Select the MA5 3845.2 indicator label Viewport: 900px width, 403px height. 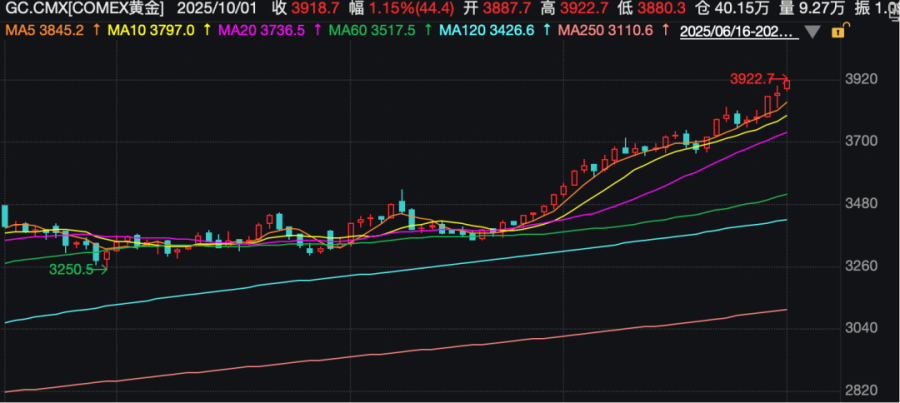pyautogui.click(x=46, y=31)
